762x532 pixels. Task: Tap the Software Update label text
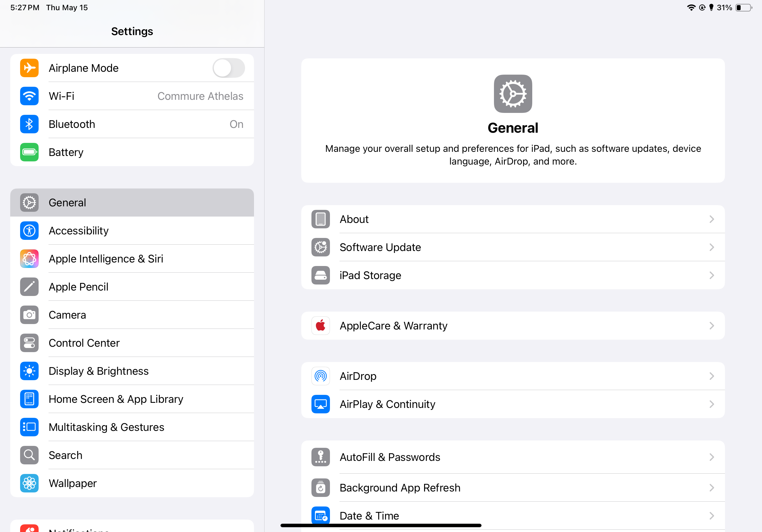[x=380, y=247]
